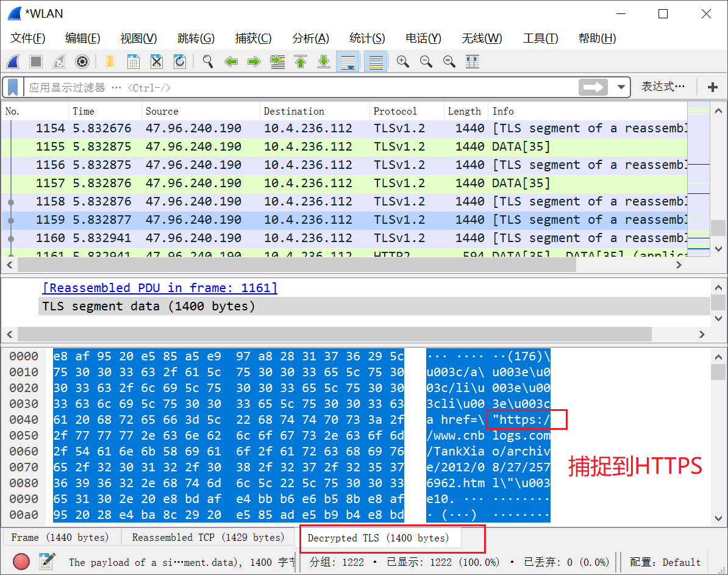This screenshot has height=575, width=728.
Task: Open the find packet tool
Action: 207,61
